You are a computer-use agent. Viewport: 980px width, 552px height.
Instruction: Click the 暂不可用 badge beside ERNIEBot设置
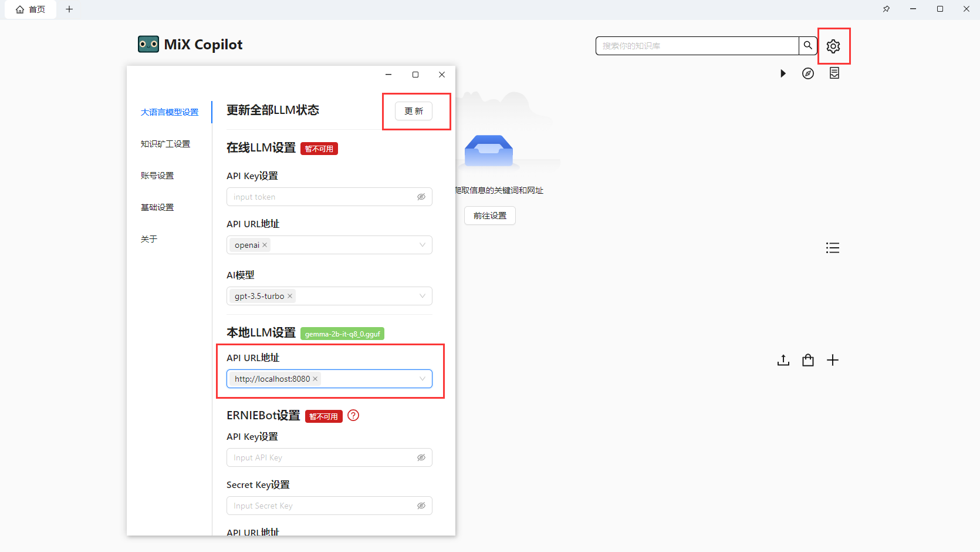pyautogui.click(x=324, y=416)
